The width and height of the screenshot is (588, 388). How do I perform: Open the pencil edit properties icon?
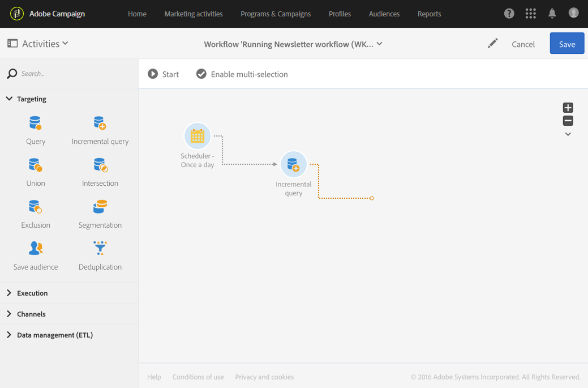[492, 44]
